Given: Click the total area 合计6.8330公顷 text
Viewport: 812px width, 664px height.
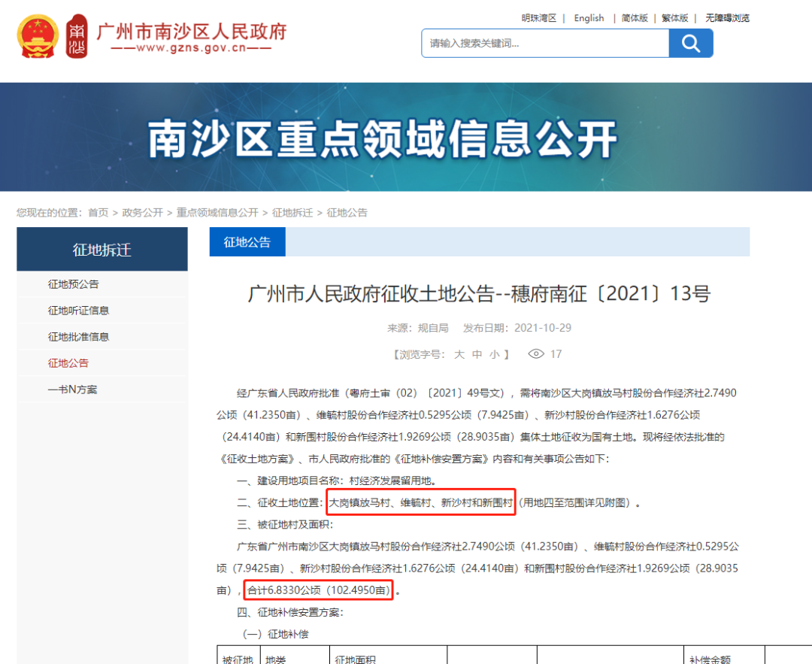Looking at the screenshot, I should pos(319,590).
